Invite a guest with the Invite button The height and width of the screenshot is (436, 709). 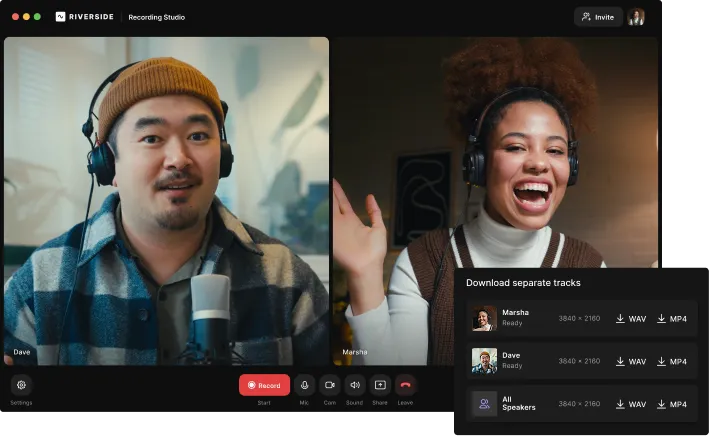[x=598, y=17]
